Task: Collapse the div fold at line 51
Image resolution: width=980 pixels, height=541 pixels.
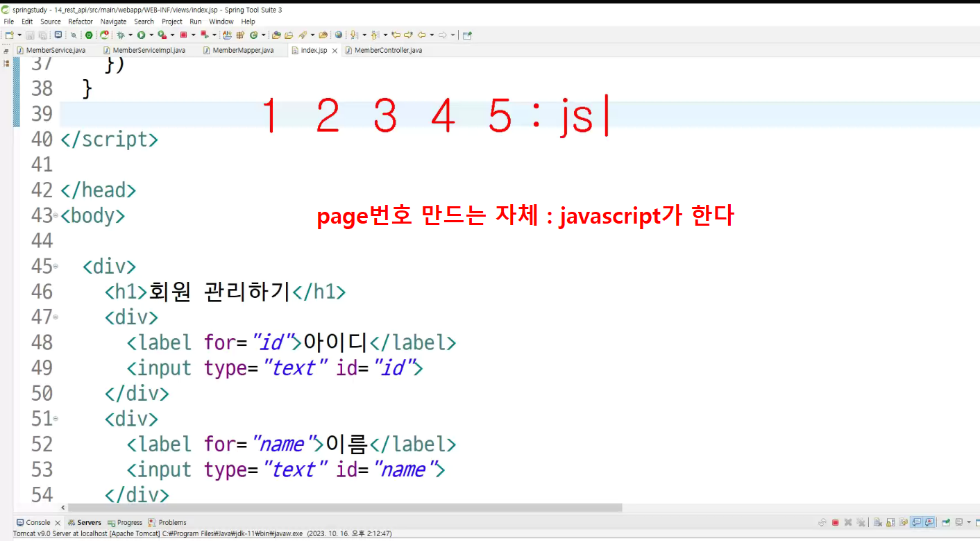Action: [56, 419]
